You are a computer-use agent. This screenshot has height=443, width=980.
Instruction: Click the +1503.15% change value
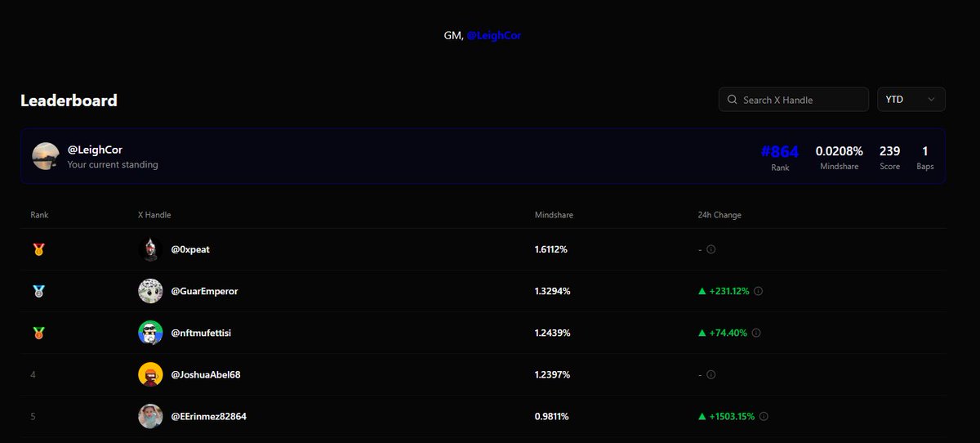click(732, 416)
